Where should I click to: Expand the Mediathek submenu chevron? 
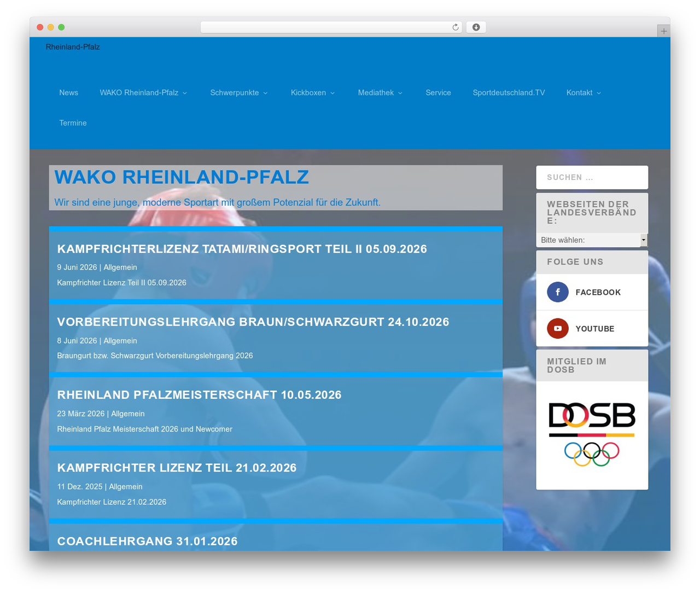(400, 93)
